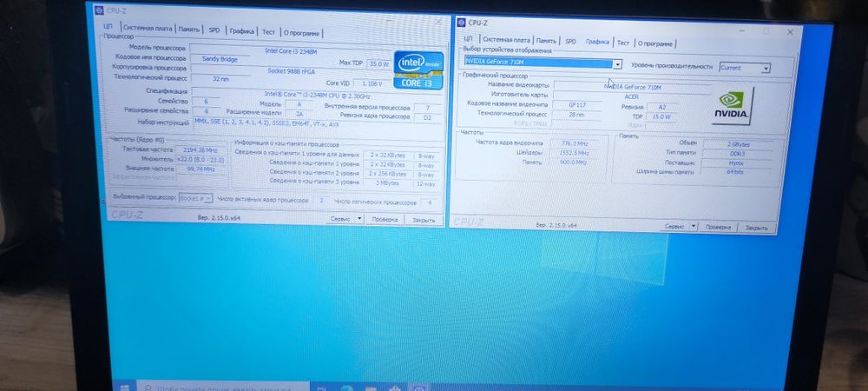The image size is (868, 391).
Task: Click the card manufacturer ACER value
Action: [x=632, y=97]
